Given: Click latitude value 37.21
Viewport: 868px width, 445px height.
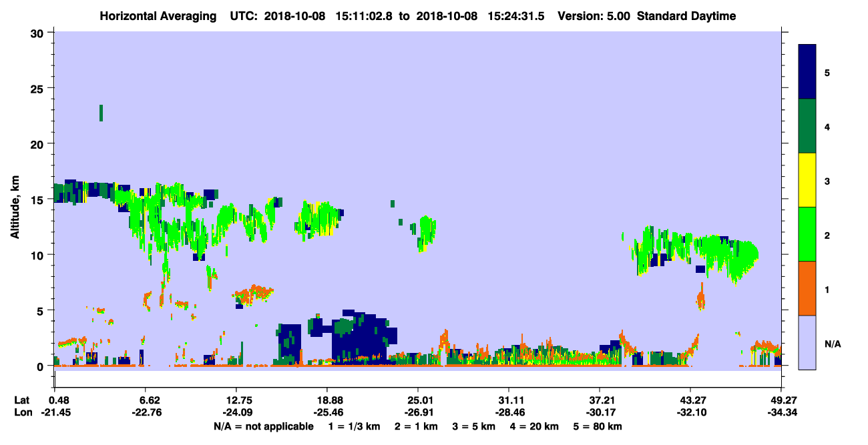Looking at the screenshot, I should pos(602,400).
